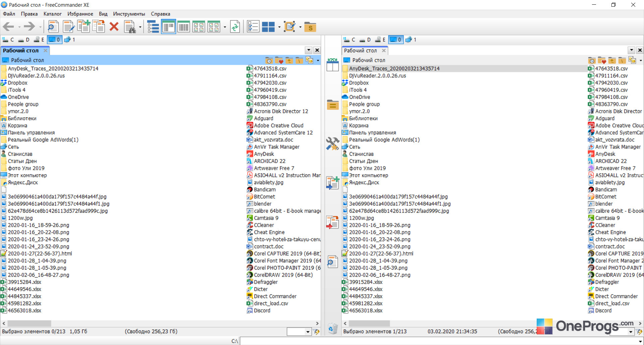Open dropdown next to Multi-rename icon

300,27
